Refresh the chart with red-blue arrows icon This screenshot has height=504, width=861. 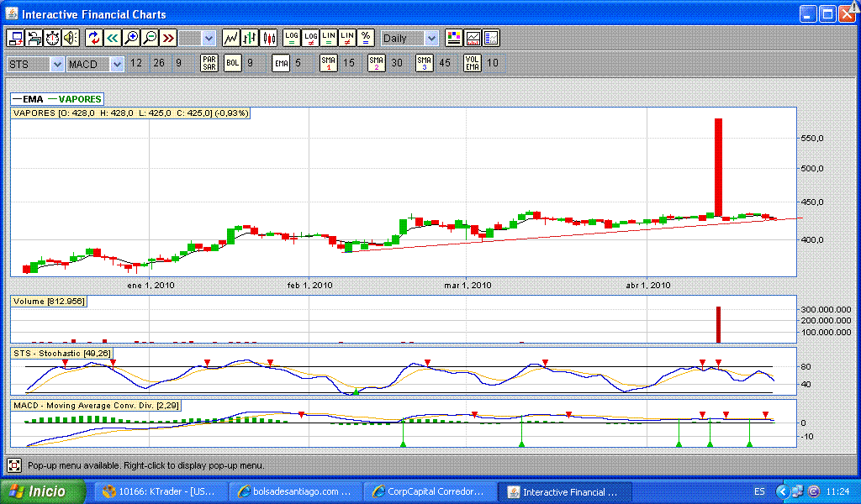click(94, 38)
